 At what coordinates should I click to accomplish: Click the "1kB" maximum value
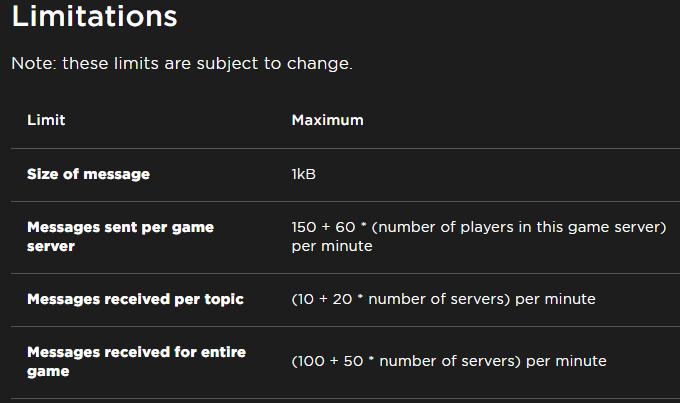coord(304,174)
